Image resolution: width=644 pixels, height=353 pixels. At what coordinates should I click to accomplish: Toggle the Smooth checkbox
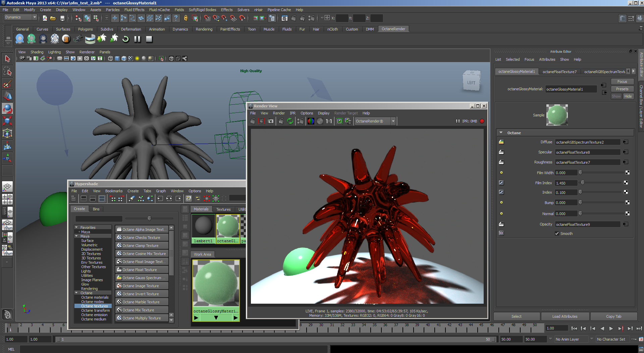(x=557, y=234)
